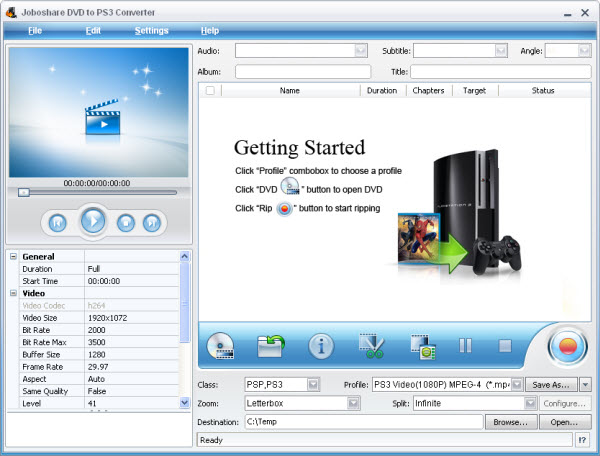The image size is (600, 456).
Task: Click the help question mark in status bar
Action: tap(582, 440)
